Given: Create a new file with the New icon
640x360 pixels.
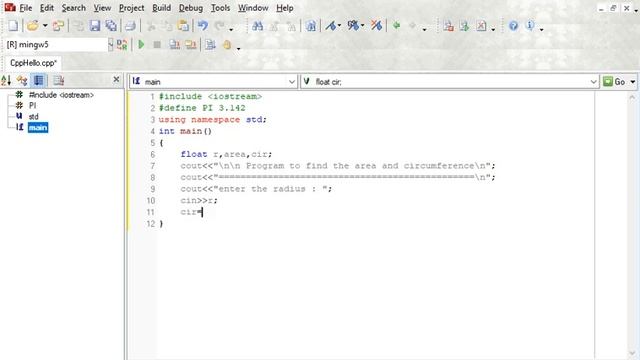Looking at the screenshot, I should pyautogui.click(x=13, y=26).
